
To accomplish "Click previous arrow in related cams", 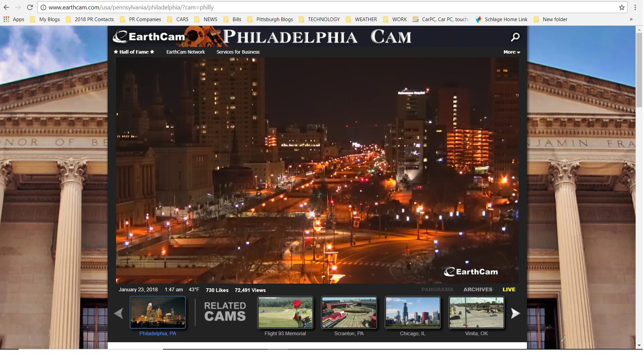I will 118,313.
